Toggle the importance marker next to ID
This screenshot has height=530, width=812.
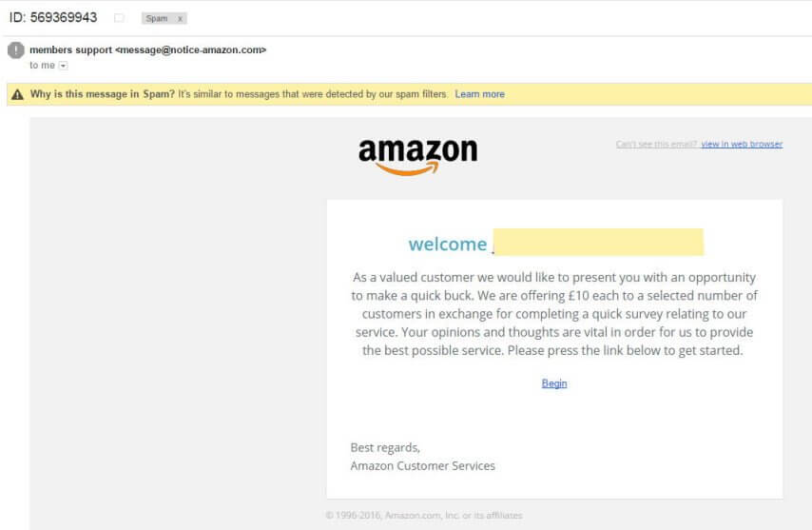(x=119, y=18)
